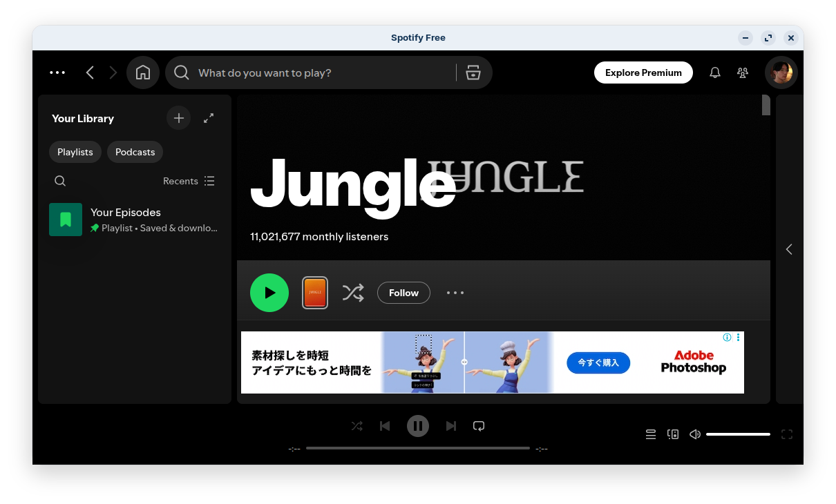
Task: Open the What's New notifications bell
Action: [715, 72]
